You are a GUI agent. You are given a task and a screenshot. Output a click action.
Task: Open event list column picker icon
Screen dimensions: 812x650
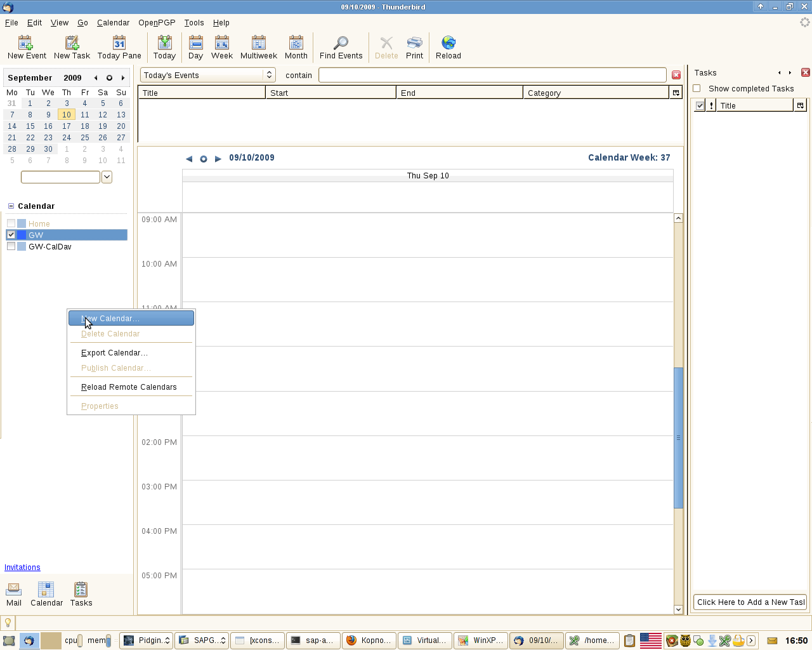tap(676, 93)
